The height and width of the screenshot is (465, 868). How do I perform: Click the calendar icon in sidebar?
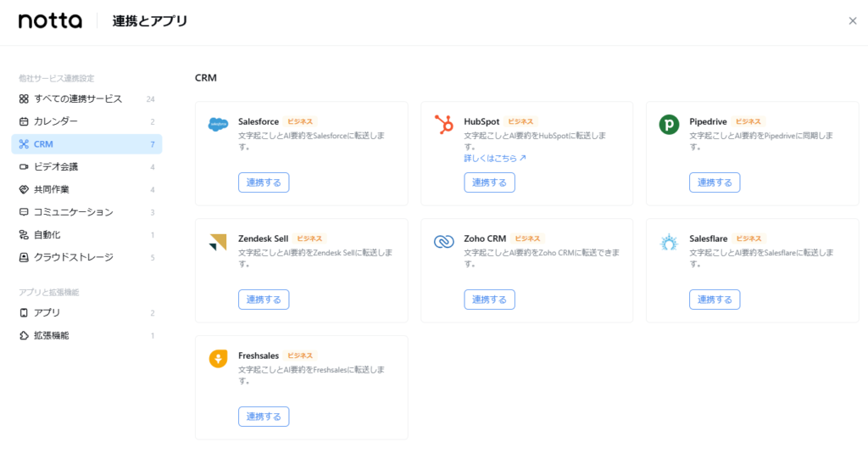(24, 121)
